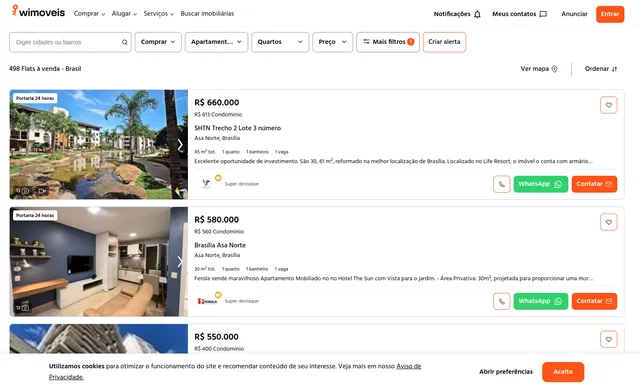Open the SHTN Trecho 2 listing photo
The width and height of the screenshot is (640, 389).
(x=99, y=144)
